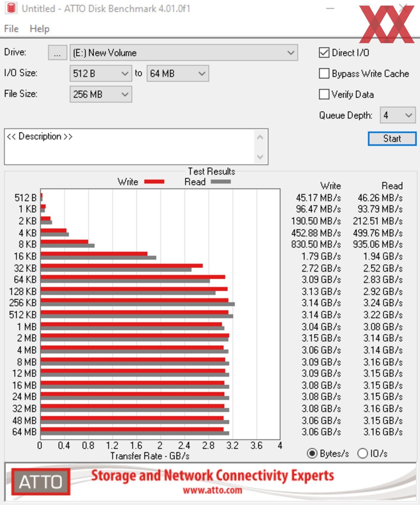Expand the (E:) New Volume drive dropdown

tap(184, 53)
